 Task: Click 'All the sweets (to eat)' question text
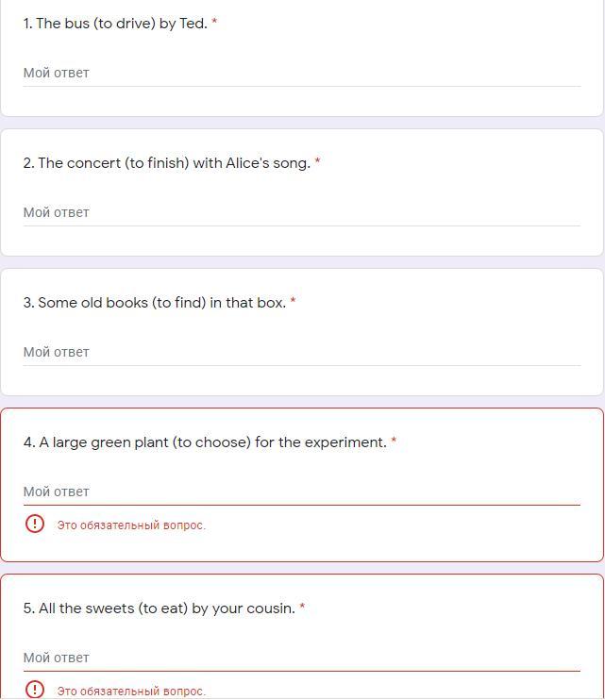(x=159, y=608)
